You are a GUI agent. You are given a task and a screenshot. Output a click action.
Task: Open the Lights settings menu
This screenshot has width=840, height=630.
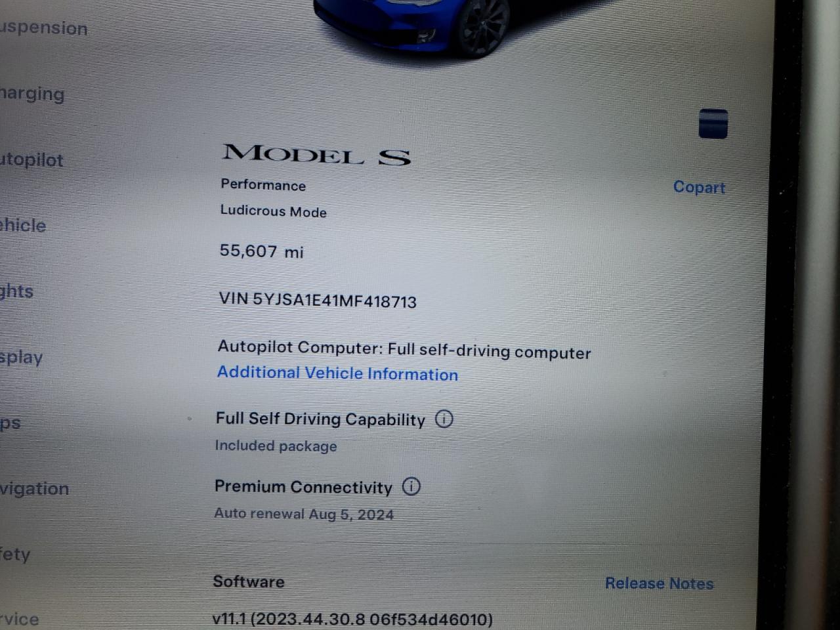point(16,291)
